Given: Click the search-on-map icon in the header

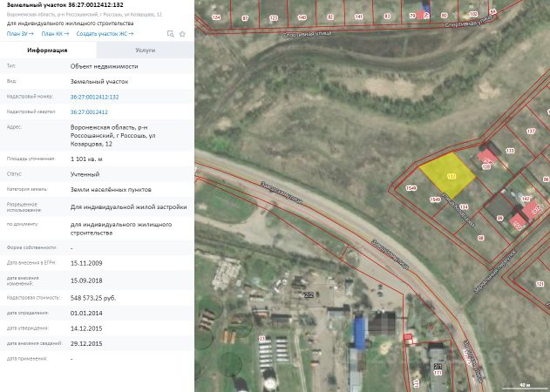Looking at the screenshot, I should [170, 33].
